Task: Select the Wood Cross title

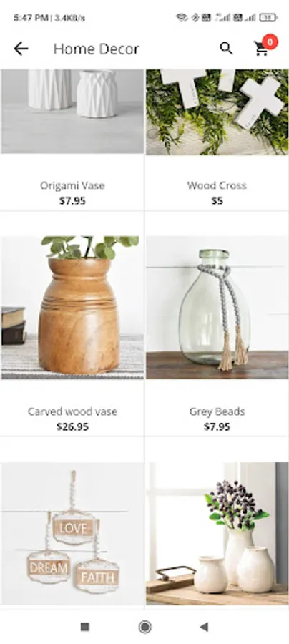Action: pyautogui.click(x=217, y=185)
